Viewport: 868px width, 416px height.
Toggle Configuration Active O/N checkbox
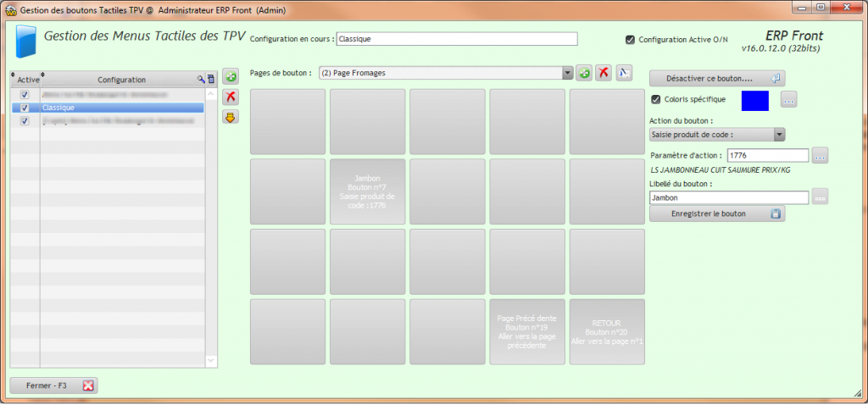[630, 39]
